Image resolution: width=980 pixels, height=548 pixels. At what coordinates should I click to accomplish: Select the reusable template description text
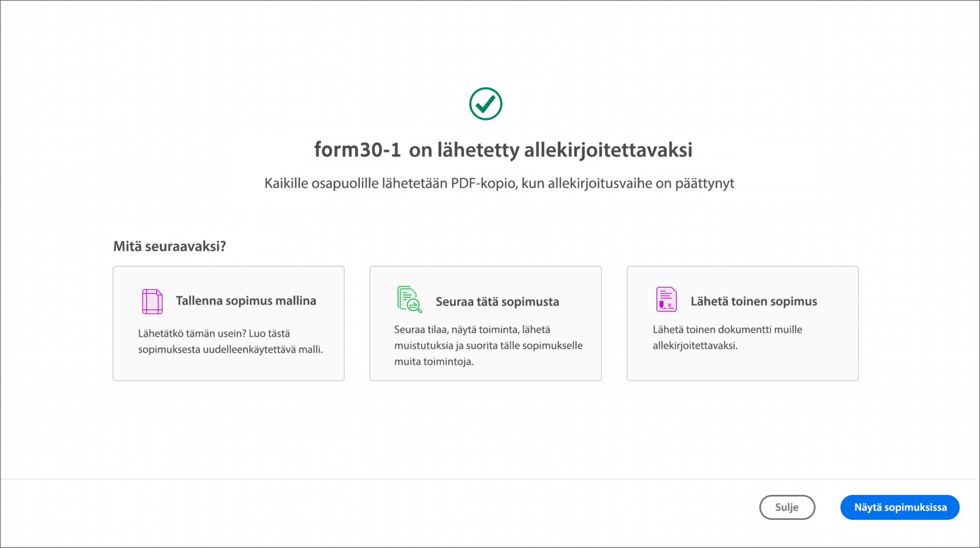coord(231,341)
